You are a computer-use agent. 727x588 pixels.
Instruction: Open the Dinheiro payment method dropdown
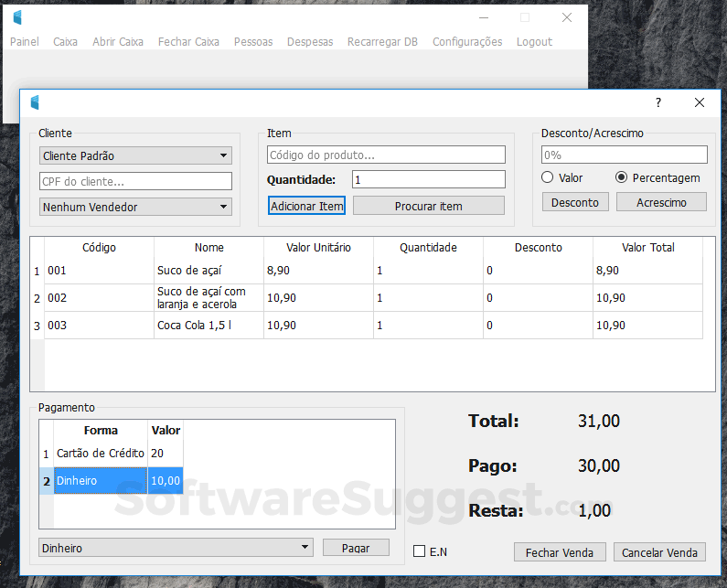pos(176,548)
